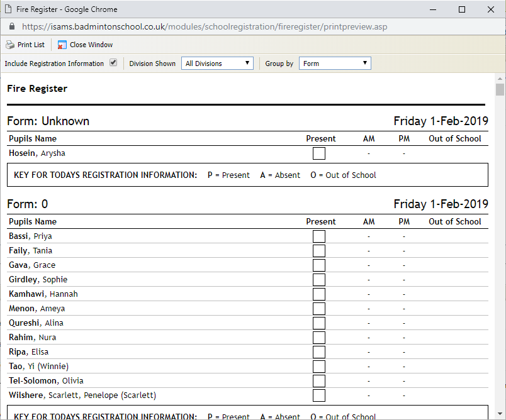This screenshot has width=506, height=420.
Task: Select pupil name Qureshi, Alina
Action: [36, 323]
